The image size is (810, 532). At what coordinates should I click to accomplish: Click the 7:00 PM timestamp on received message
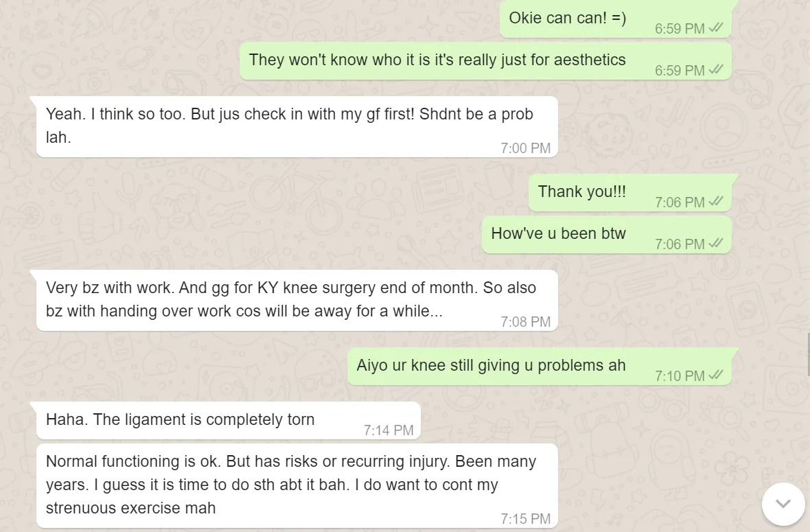[x=525, y=148]
